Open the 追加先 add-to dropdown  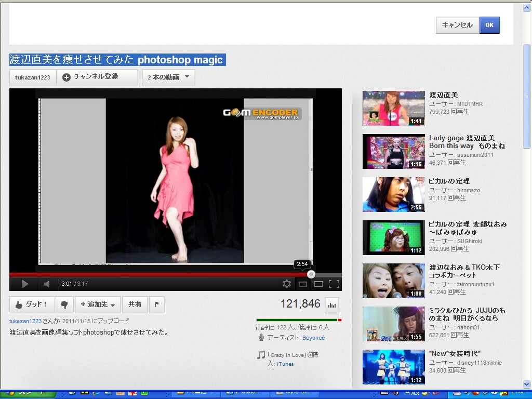[98, 304]
